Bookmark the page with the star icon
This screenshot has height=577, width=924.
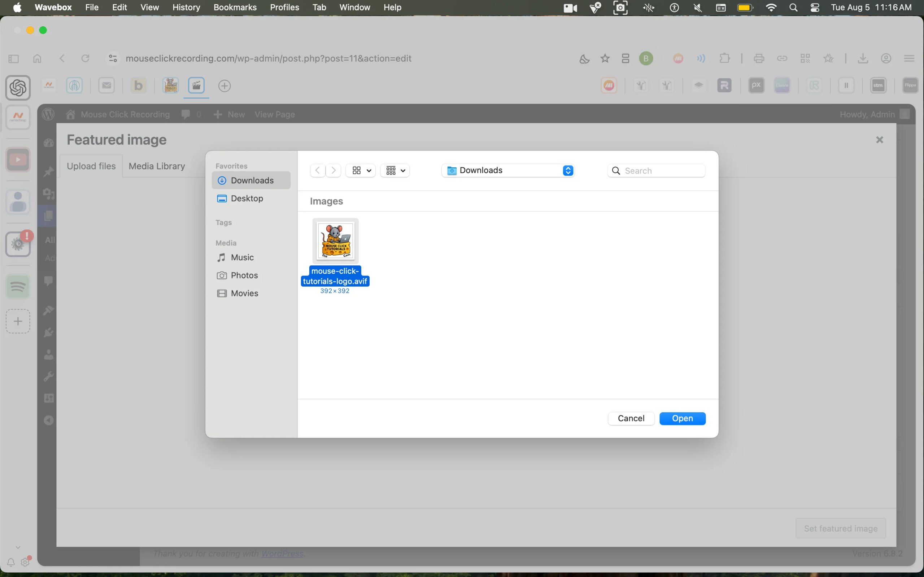pos(605,58)
